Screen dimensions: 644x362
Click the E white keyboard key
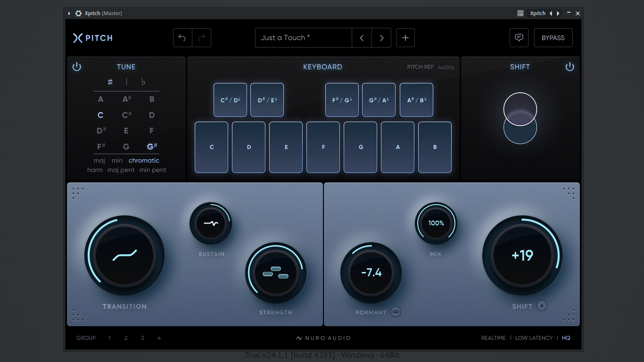286,147
